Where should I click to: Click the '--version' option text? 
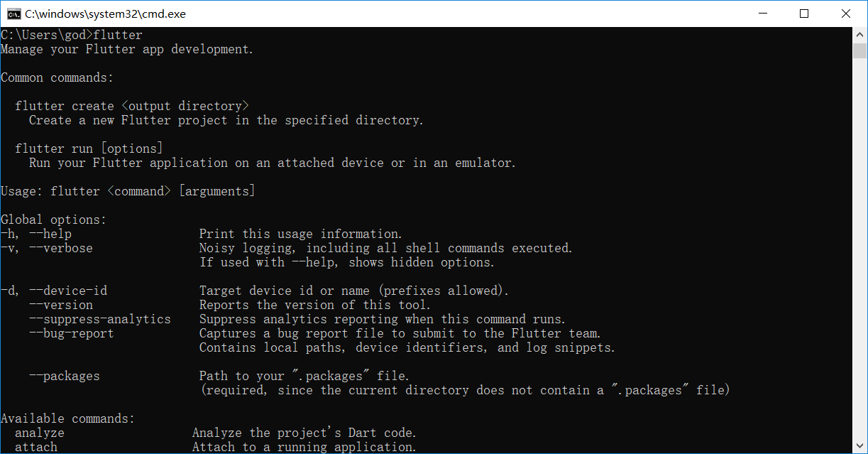pyautogui.click(x=61, y=305)
